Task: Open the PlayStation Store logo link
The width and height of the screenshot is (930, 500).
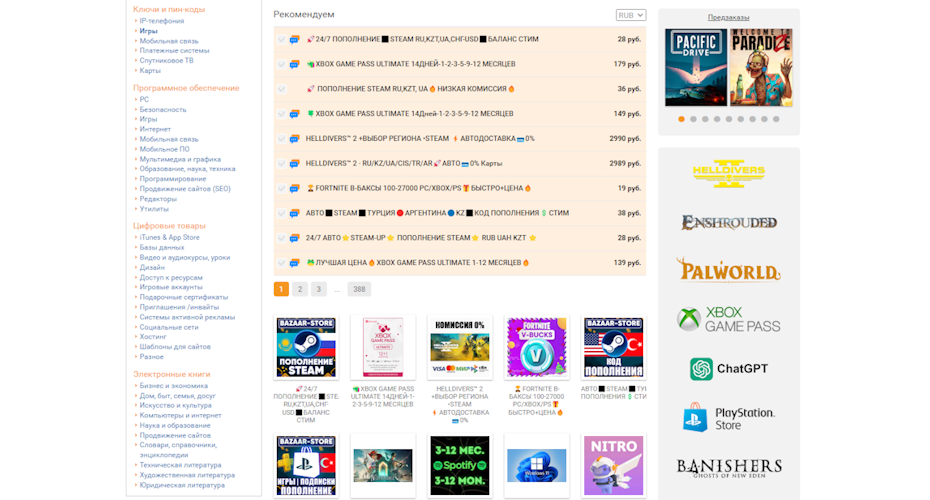Action: pyautogui.click(x=729, y=418)
